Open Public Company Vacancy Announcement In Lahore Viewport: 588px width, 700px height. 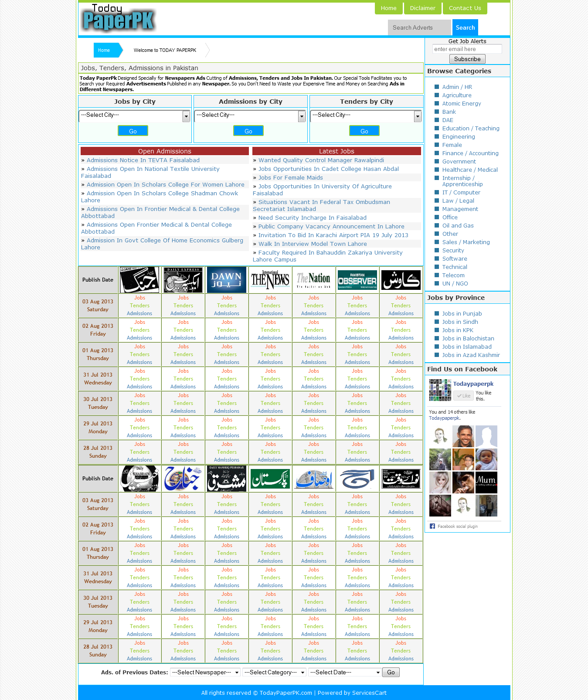331,227
